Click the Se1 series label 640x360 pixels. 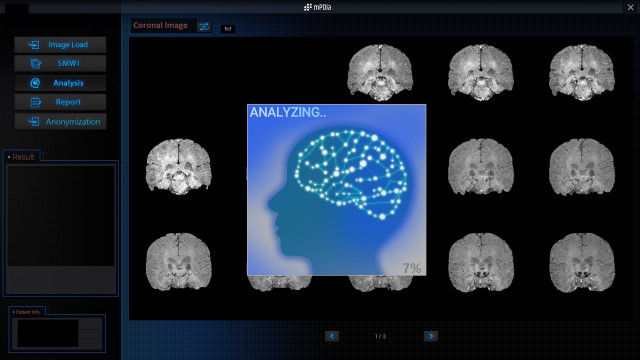click(228, 29)
